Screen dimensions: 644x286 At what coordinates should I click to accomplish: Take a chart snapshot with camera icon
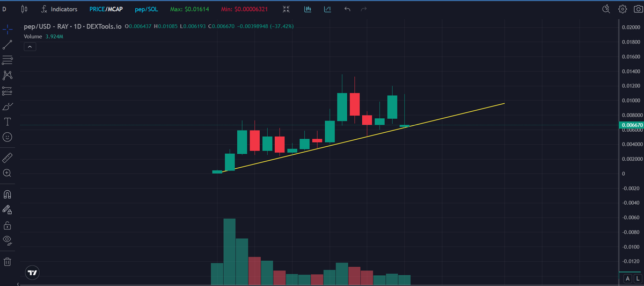(x=637, y=9)
